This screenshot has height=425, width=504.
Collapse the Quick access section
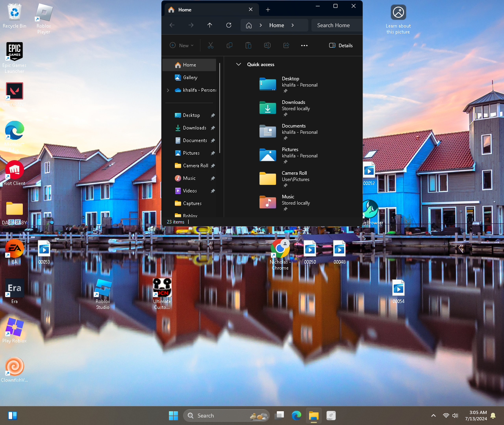(239, 65)
